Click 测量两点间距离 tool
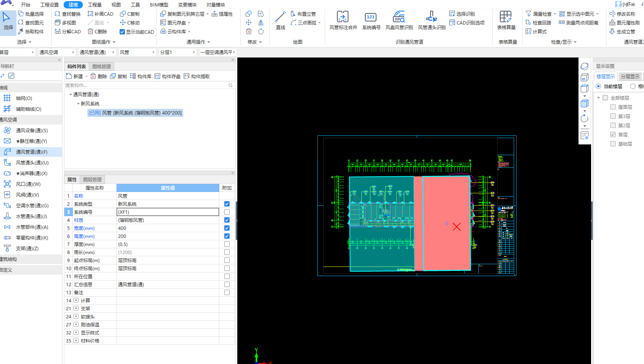Viewport: 644px width, 364px height. (578, 23)
